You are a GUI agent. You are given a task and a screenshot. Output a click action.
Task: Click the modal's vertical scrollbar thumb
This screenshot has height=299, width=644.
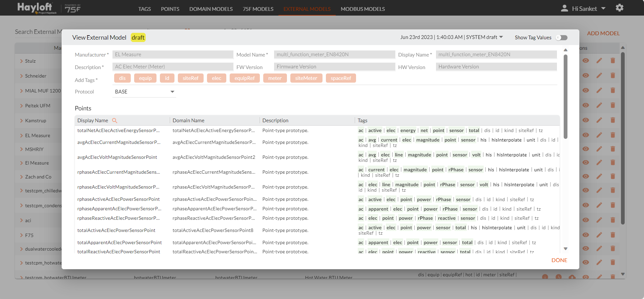[565, 97]
